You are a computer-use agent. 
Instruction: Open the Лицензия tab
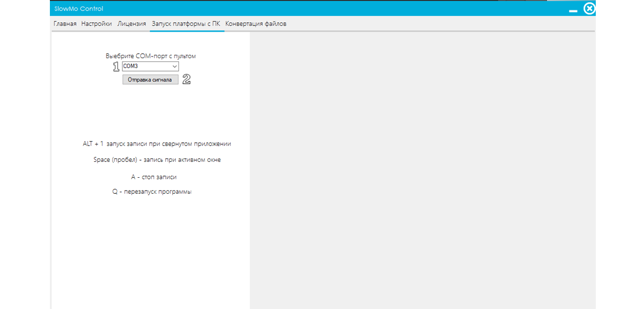point(132,24)
